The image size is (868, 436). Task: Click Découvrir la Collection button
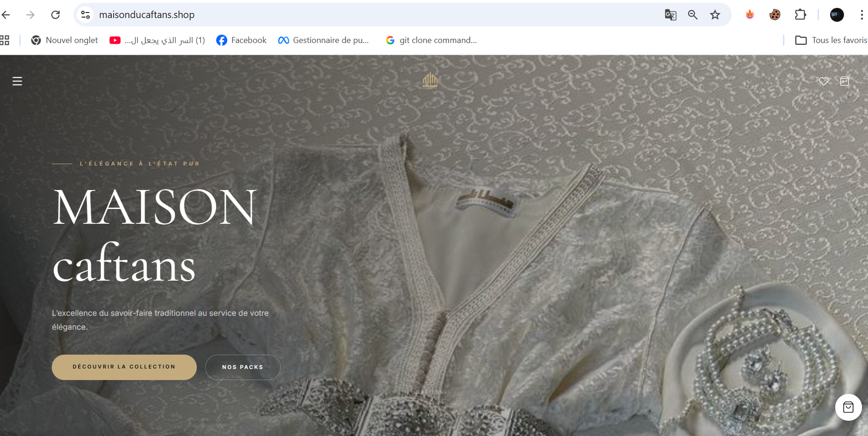click(124, 367)
